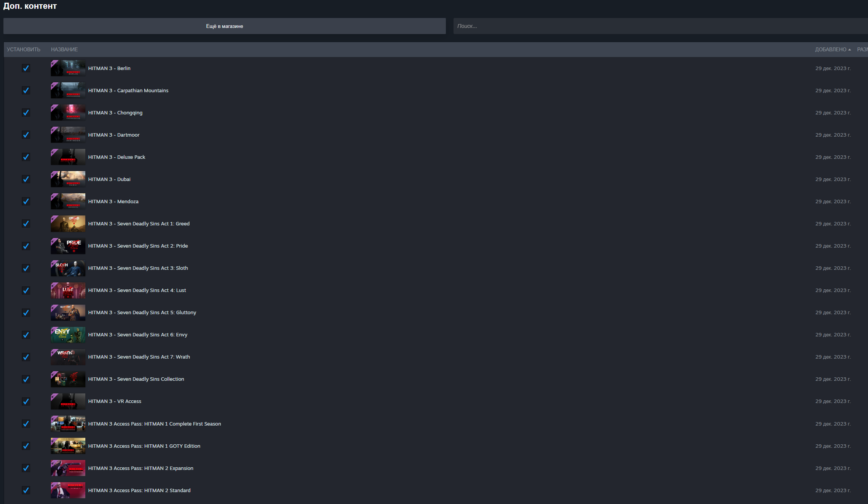Click the Sloth DLC thumbnail image
Screen dimensions: 868x504
click(x=68, y=268)
